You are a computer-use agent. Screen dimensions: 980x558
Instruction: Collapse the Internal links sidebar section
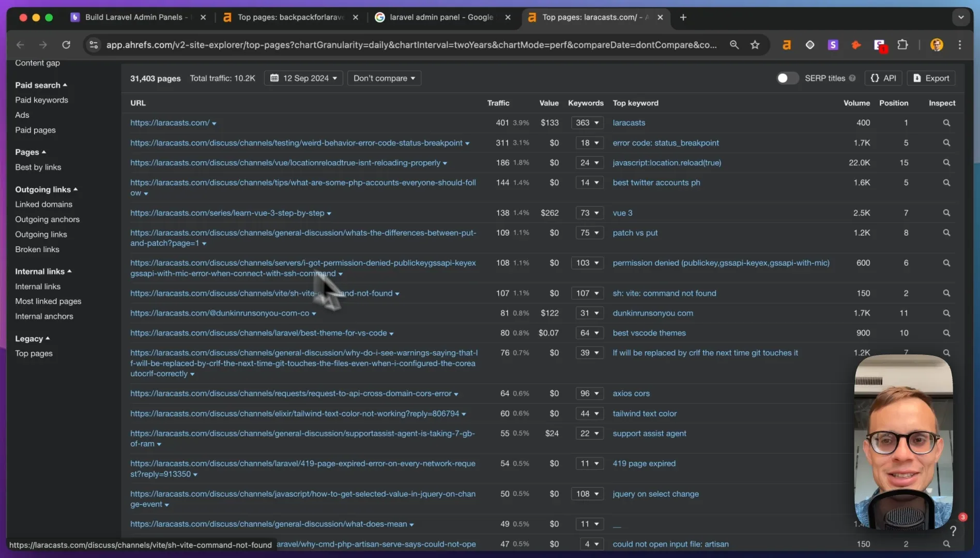(x=43, y=272)
